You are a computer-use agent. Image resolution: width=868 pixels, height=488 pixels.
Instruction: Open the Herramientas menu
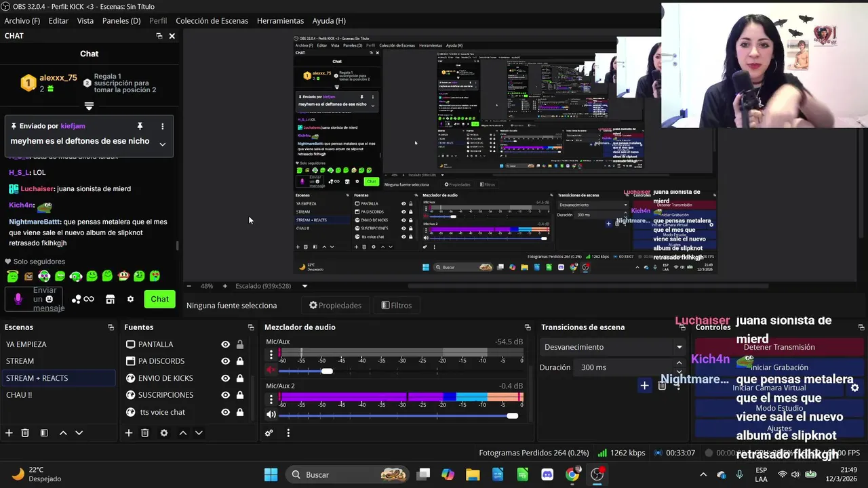point(280,21)
